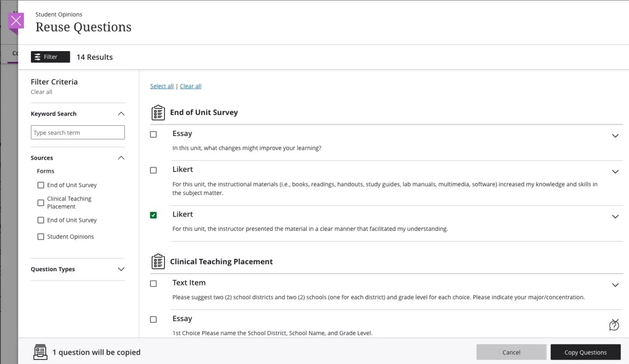The image size is (629, 364).
Task: Collapse the Sources filter section
Action: [x=121, y=158]
